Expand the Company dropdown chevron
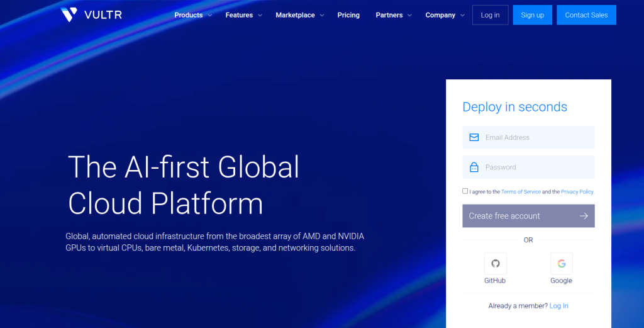644x328 pixels. click(462, 15)
